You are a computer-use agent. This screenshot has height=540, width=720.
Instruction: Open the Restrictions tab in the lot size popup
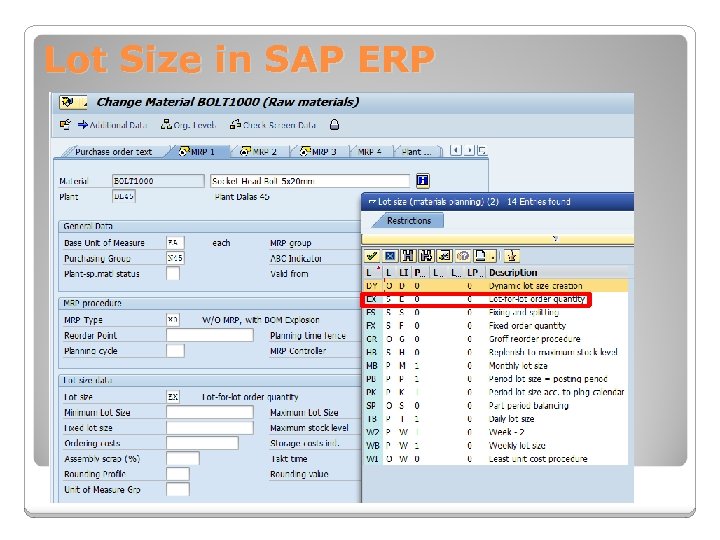408,221
